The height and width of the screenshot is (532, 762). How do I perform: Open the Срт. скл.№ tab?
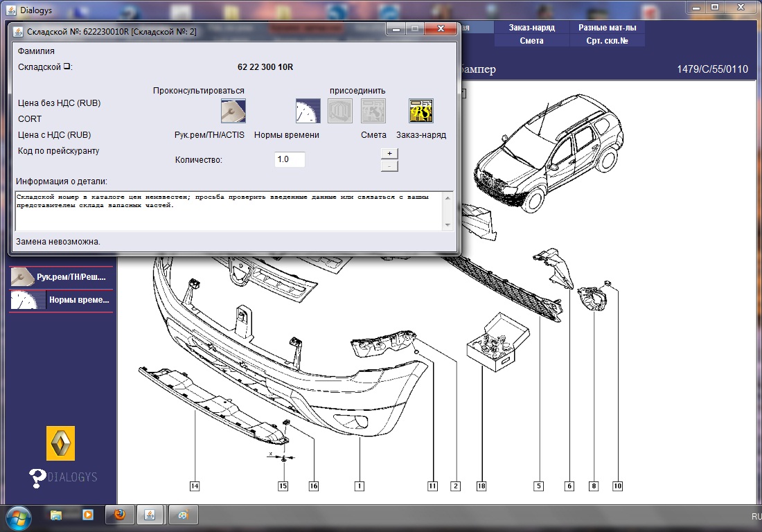607,41
